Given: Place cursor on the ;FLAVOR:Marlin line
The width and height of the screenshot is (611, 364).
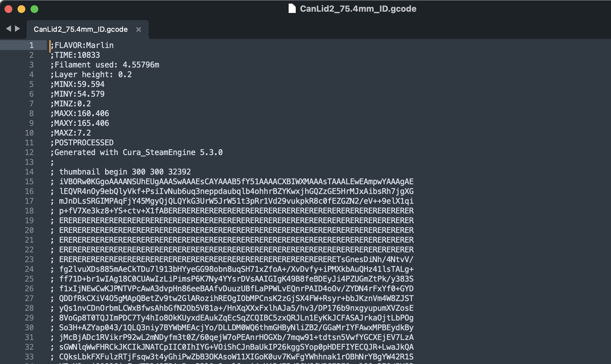Looking at the screenshot, I should coord(81,45).
